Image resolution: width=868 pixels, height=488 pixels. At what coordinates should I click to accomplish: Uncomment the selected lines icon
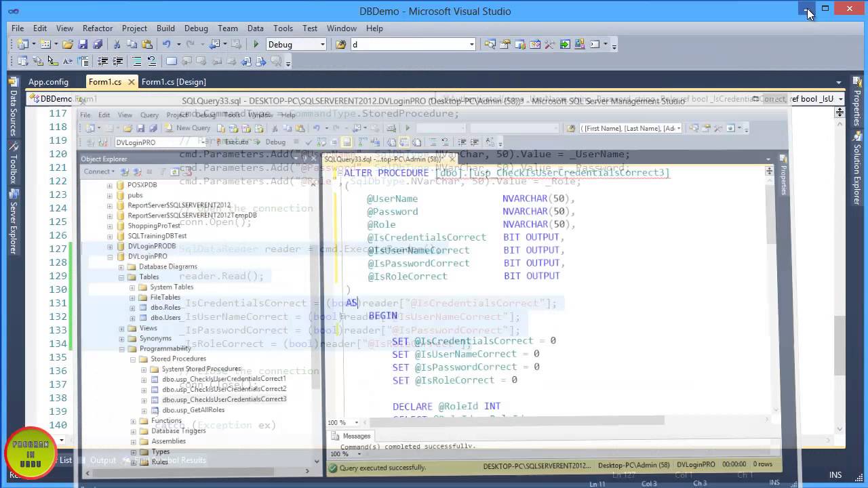pyautogui.click(x=152, y=61)
